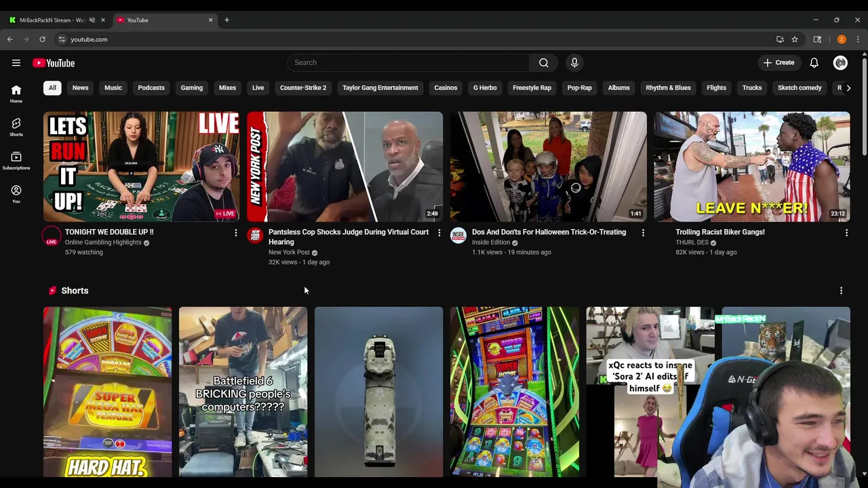Open the side panel button in Chrome
The image size is (868, 488).
click(x=817, y=39)
